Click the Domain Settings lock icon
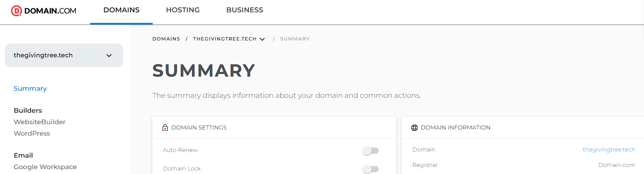The width and height of the screenshot is (644, 174). (165, 128)
